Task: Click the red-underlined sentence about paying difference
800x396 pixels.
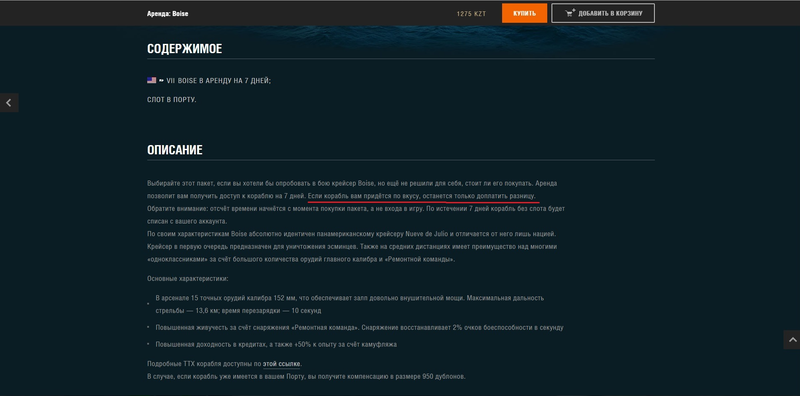Action: tap(422, 196)
